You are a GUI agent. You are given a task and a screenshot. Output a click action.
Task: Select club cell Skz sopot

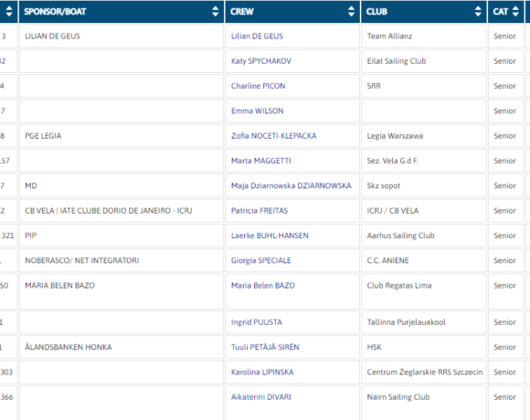click(x=424, y=185)
